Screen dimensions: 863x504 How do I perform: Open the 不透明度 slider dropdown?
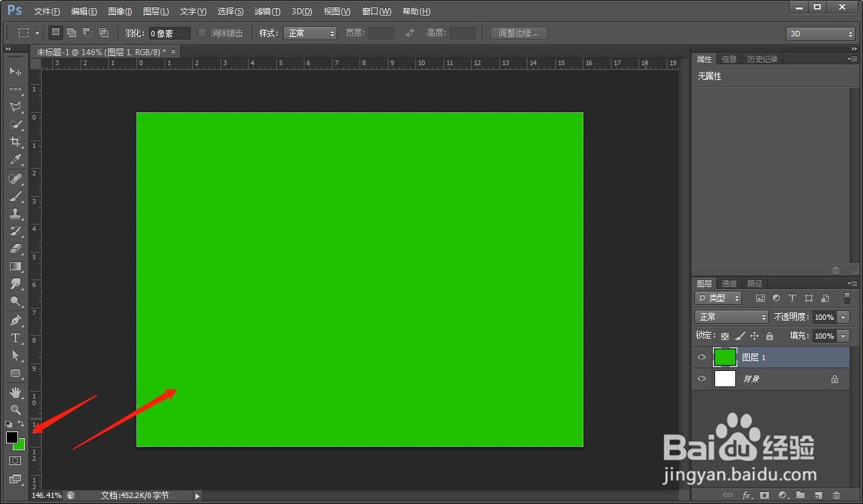point(844,317)
